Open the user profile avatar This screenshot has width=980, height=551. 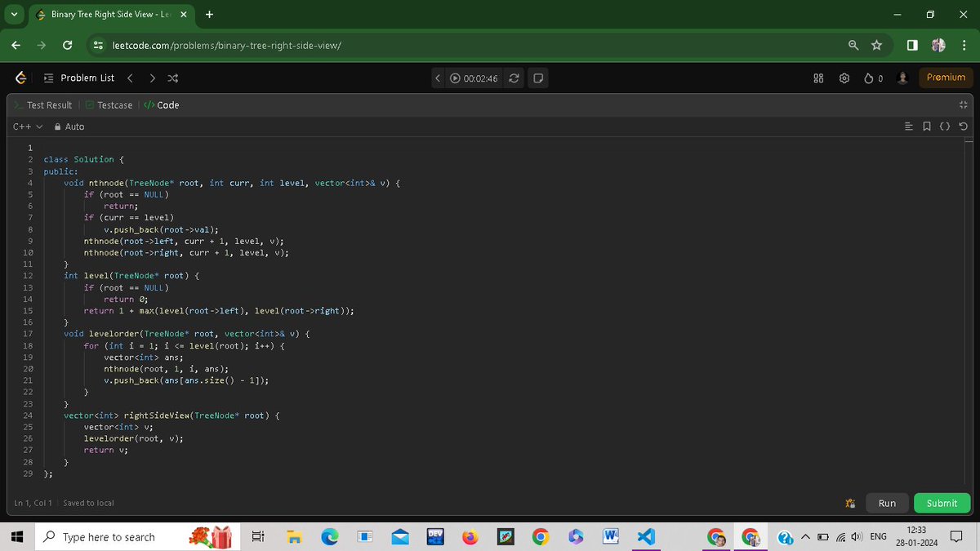coord(903,78)
